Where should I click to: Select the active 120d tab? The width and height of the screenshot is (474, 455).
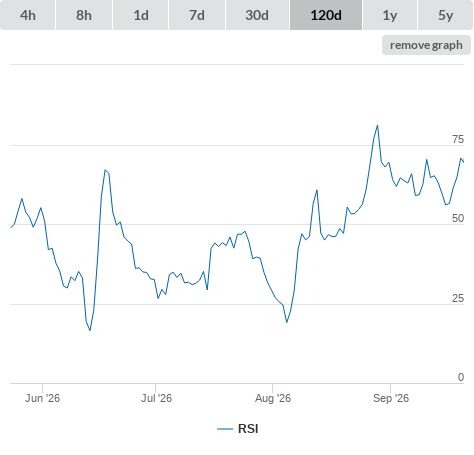(326, 15)
